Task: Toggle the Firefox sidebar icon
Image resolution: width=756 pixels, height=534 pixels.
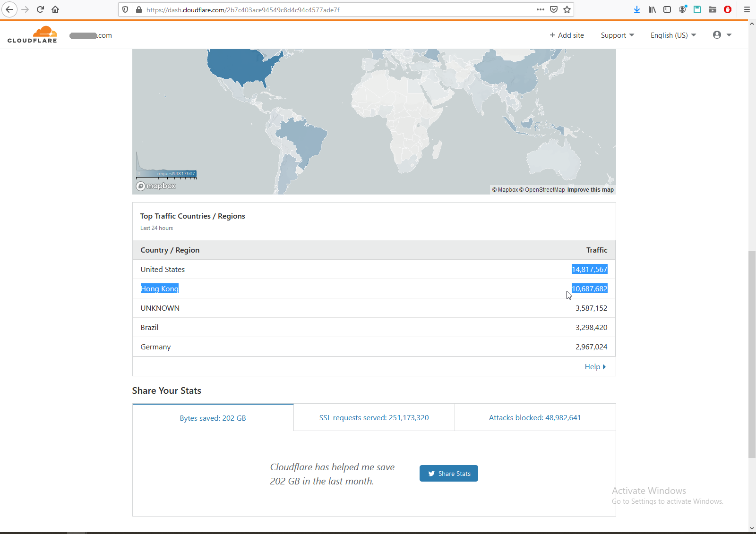Action: click(x=667, y=9)
